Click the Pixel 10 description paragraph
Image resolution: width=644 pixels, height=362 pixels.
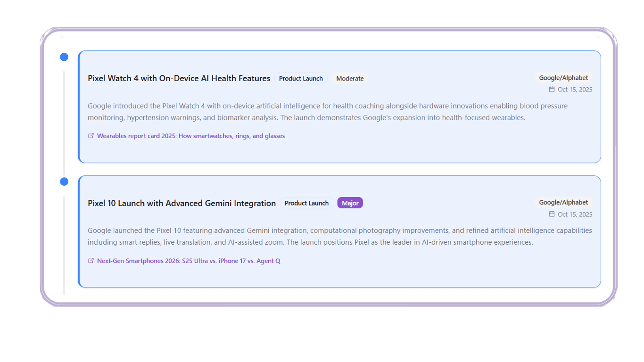[306, 237]
